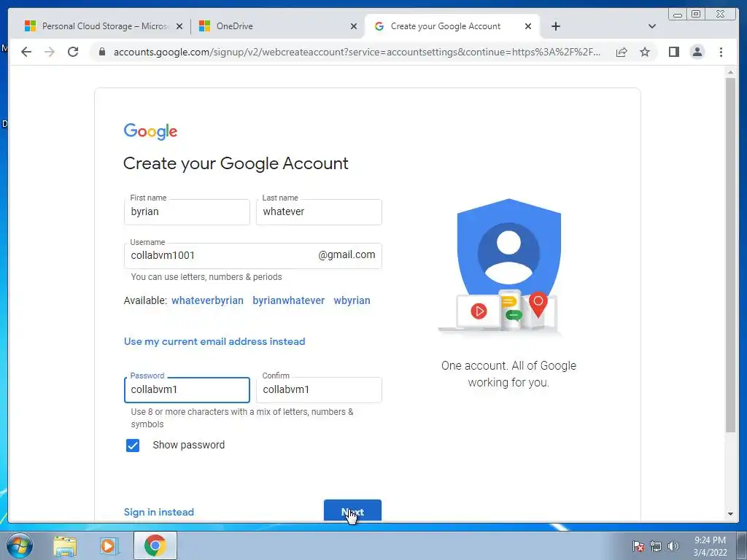Minimize the Chrome window
This screenshot has height=560, width=747.
click(x=678, y=15)
